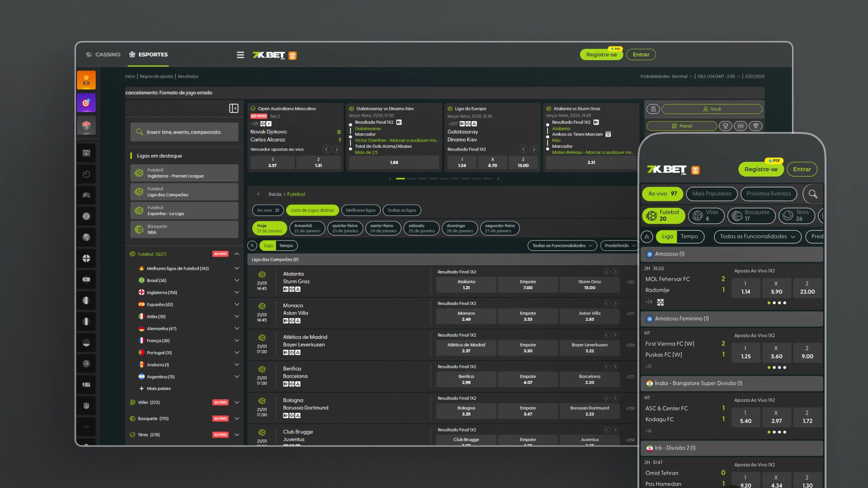Select sábado 25 de janeiro date tab

[421, 229]
